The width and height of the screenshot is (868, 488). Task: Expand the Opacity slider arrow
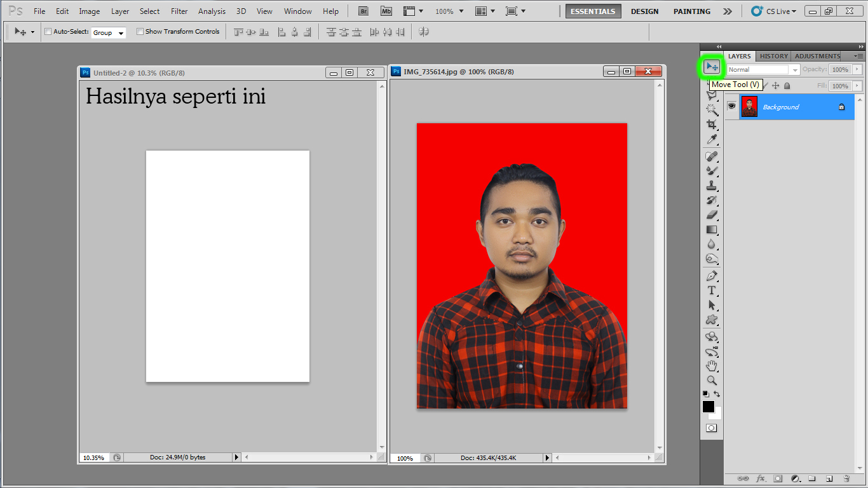[857, 69]
